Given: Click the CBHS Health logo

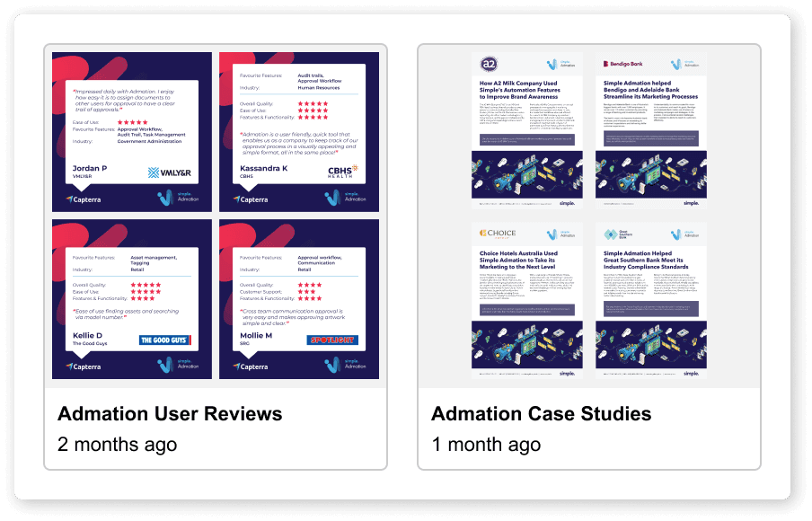Looking at the screenshot, I should click(342, 170).
